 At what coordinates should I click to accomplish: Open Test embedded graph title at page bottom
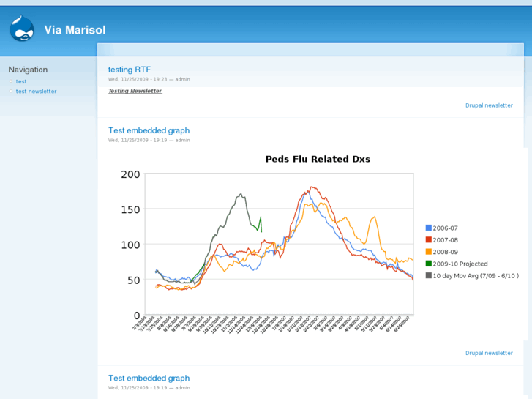click(x=149, y=378)
